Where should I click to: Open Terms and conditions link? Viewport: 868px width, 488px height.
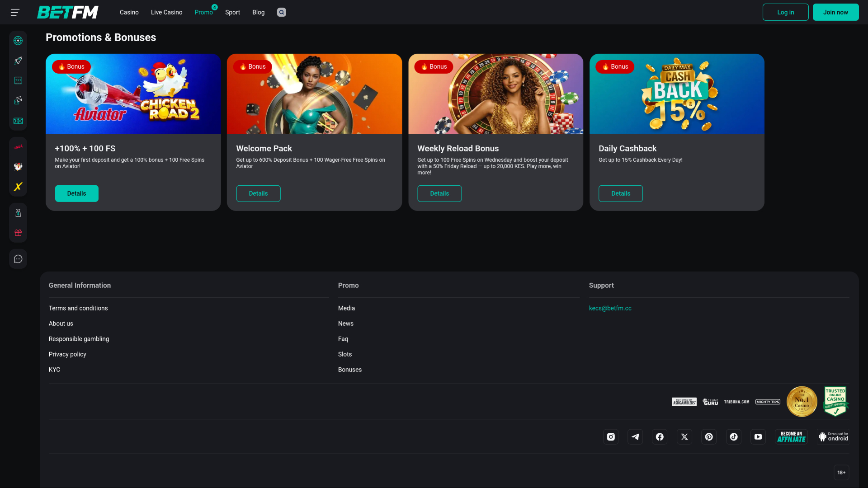click(x=78, y=308)
